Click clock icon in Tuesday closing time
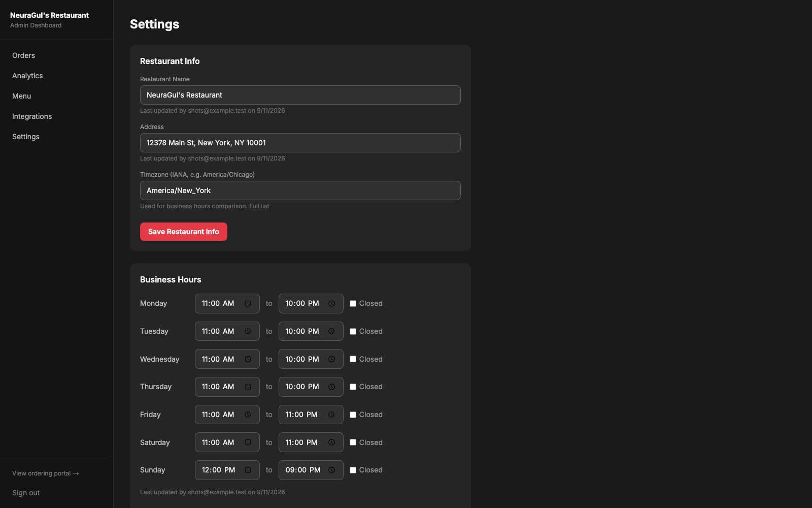The image size is (812, 508). point(331,331)
